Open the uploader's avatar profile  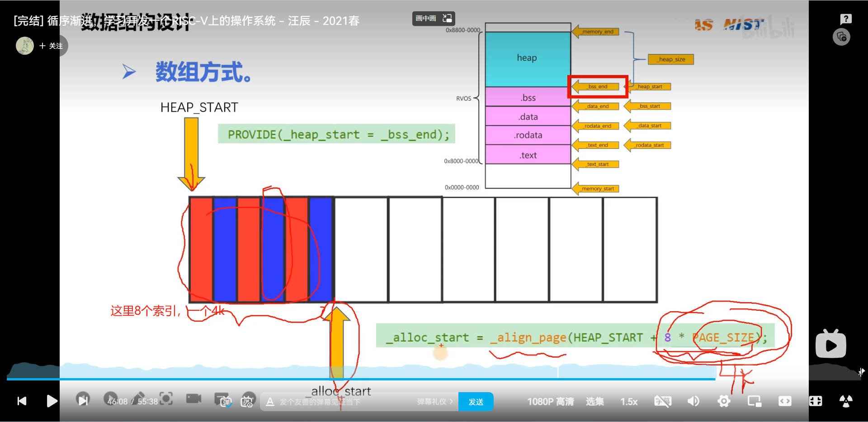click(25, 46)
